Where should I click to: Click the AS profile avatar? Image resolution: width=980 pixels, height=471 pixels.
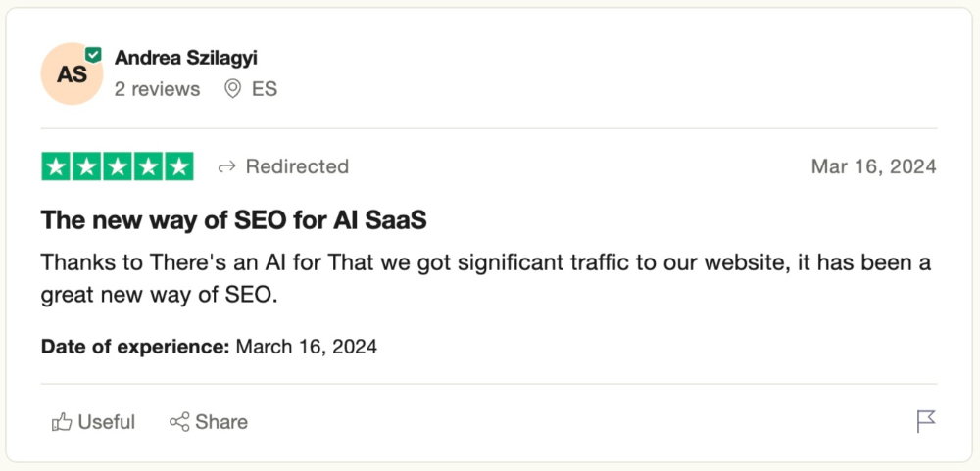pyautogui.click(x=72, y=74)
